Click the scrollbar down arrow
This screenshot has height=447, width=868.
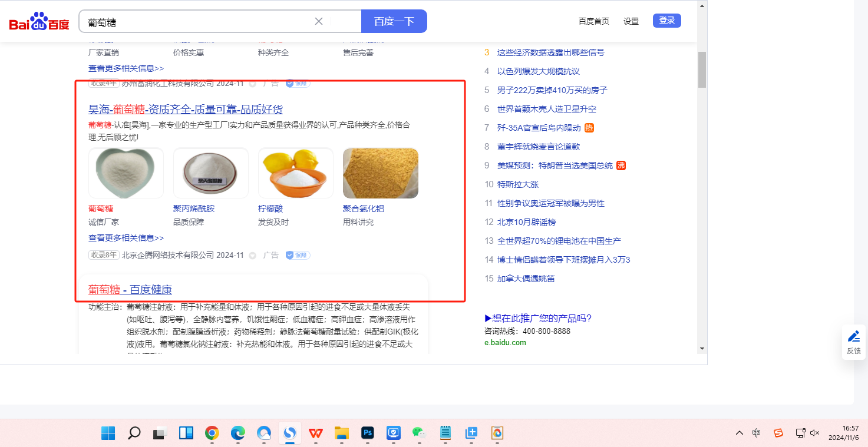702,348
